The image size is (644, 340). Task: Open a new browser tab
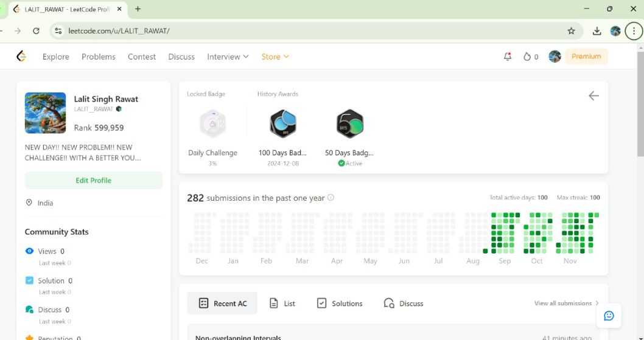click(x=138, y=9)
